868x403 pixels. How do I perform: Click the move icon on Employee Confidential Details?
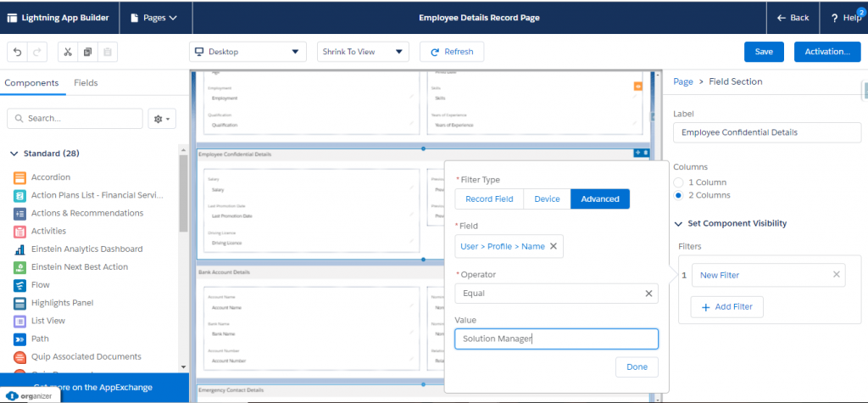click(637, 153)
